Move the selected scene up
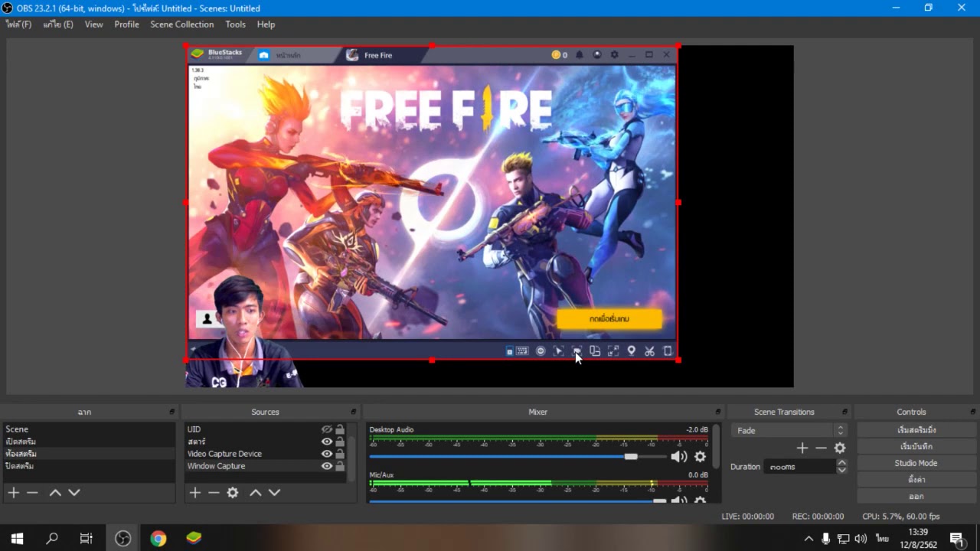Screen dimensions: 980x551 pyautogui.click(x=55, y=493)
